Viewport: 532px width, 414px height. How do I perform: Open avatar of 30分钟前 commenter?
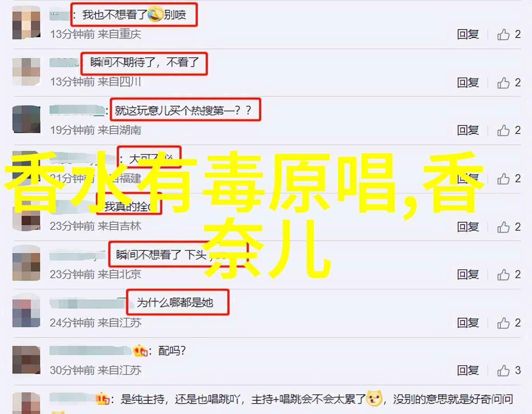pyautogui.click(x=26, y=360)
